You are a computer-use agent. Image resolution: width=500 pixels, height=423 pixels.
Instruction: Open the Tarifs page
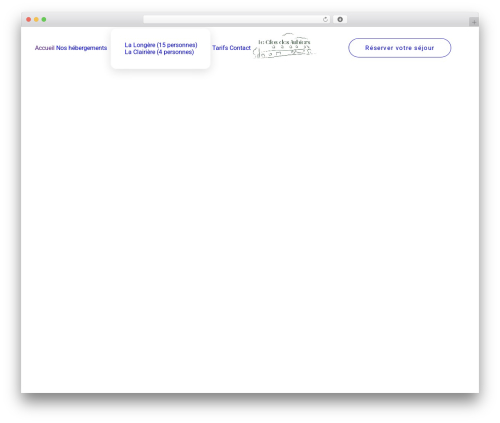[220, 48]
